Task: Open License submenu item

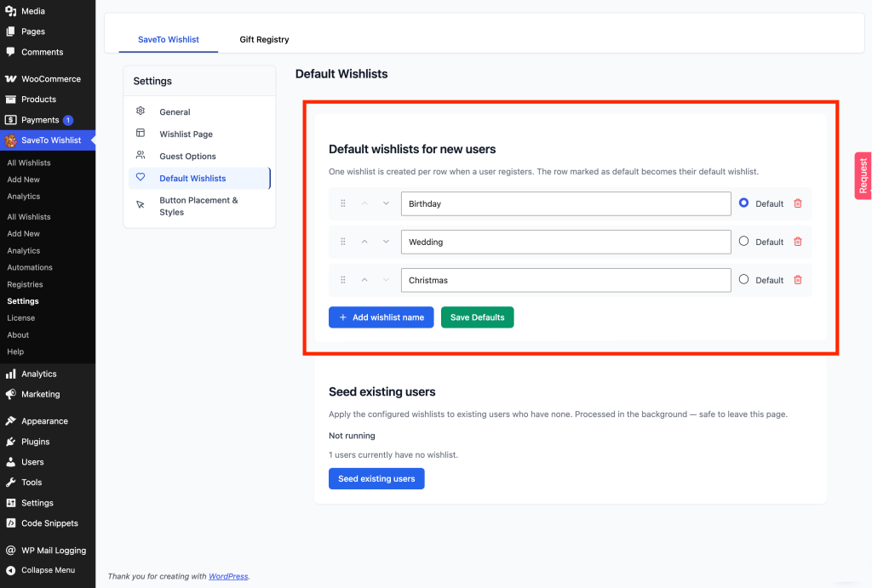Action: [21, 318]
